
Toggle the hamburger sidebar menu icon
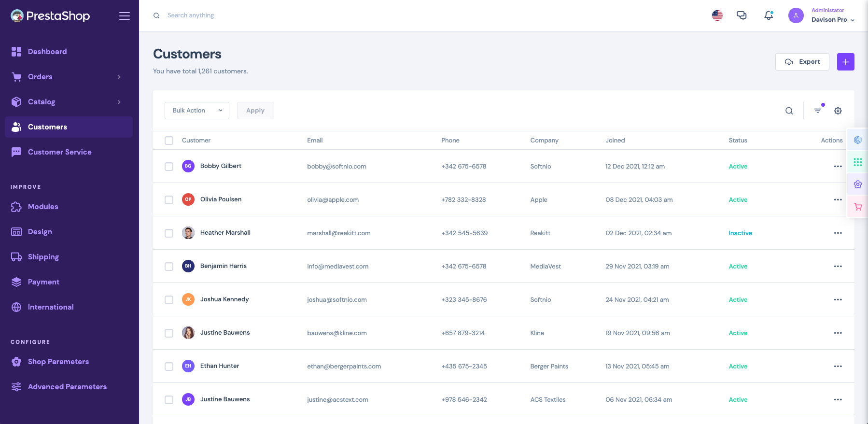pos(125,16)
